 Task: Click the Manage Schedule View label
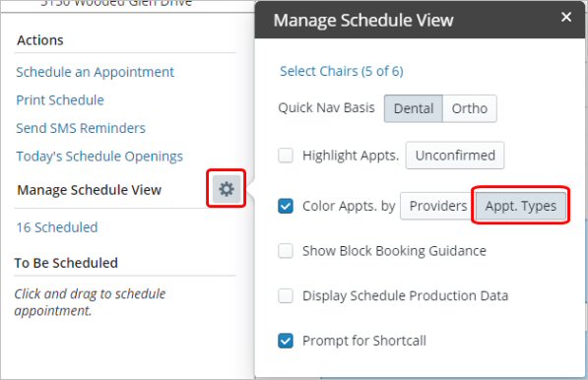(x=90, y=190)
